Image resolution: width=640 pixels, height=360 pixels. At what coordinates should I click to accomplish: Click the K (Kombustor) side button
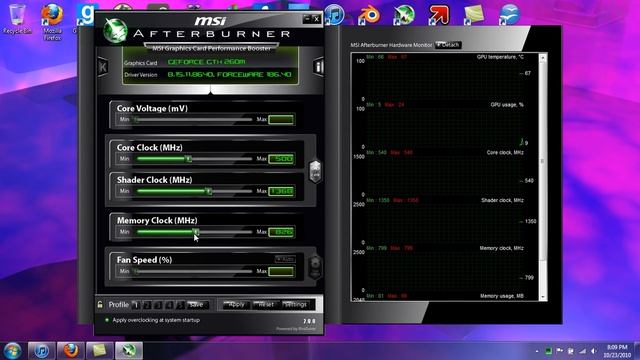click(102, 67)
